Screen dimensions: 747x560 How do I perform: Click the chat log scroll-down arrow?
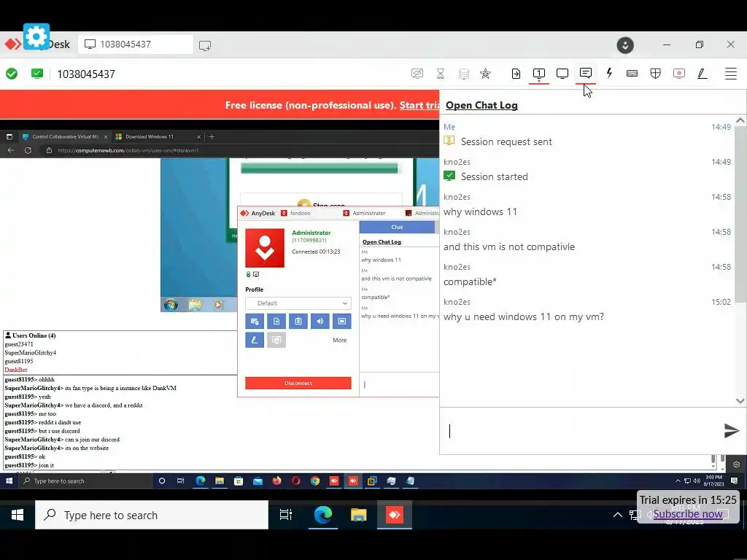click(x=740, y=401)
